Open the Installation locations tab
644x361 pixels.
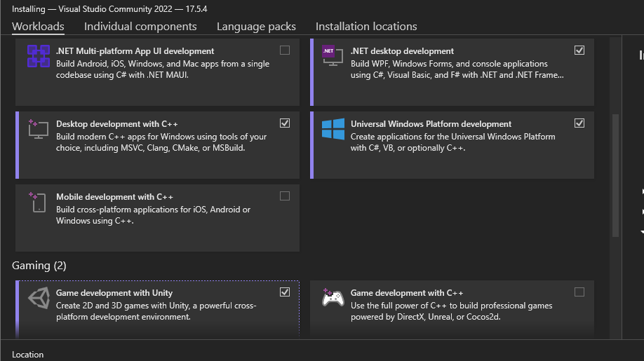point(366,26)
